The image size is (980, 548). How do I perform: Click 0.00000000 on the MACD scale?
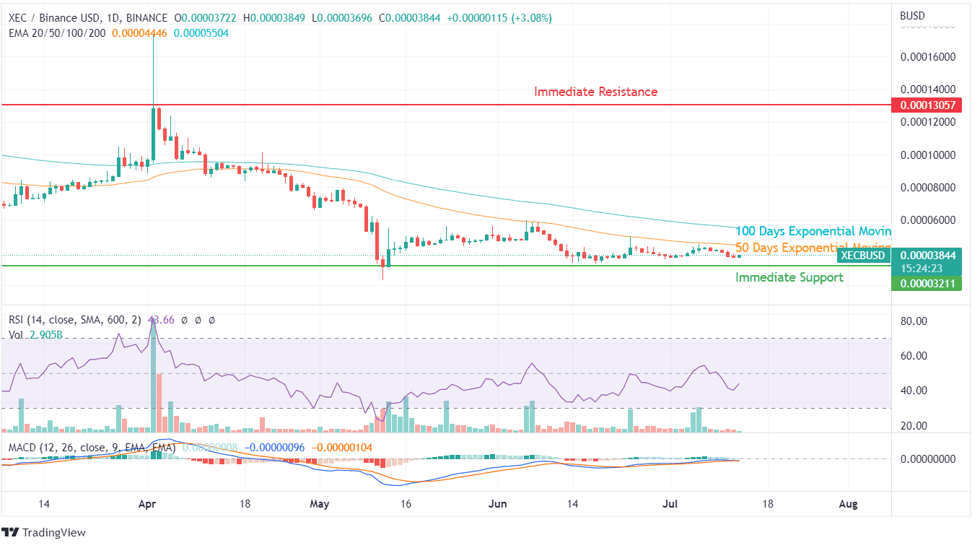[x=927, y=459]
